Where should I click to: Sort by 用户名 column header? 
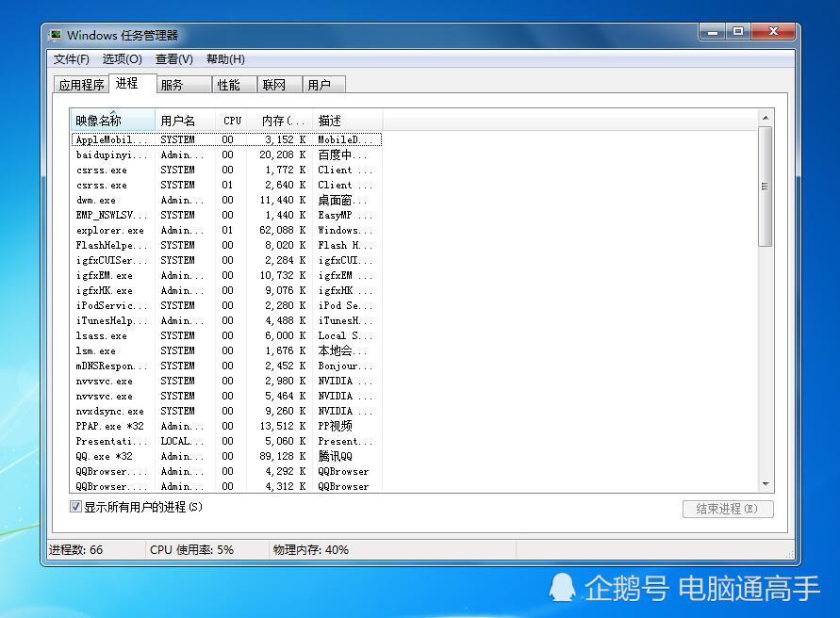click(x=185, y=121)
